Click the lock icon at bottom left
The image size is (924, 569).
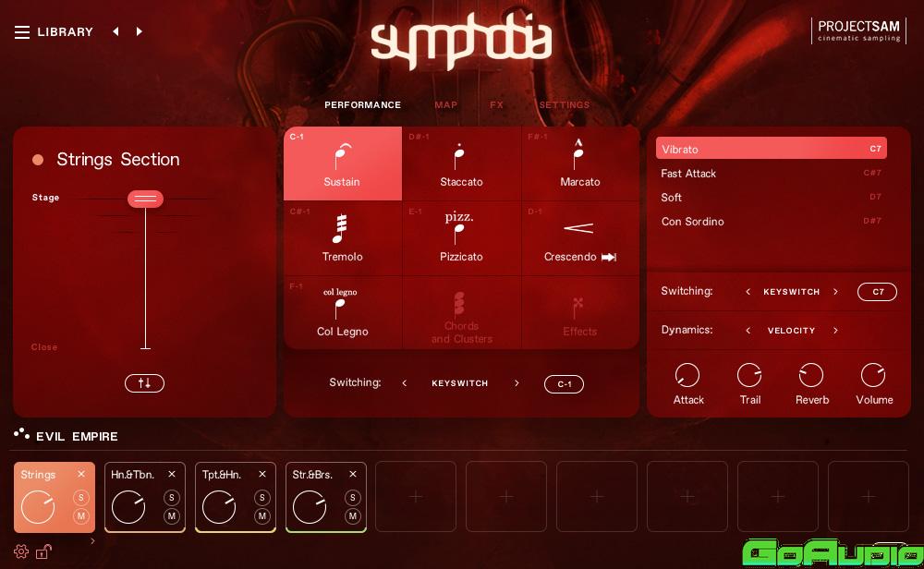coord(43,552)
